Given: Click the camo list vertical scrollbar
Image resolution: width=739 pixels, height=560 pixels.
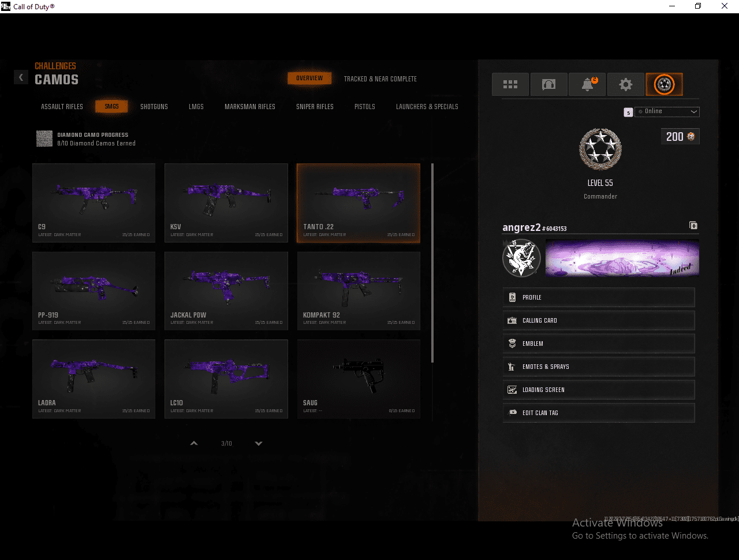Looking at the screenshot, I should click(x=432, y=263).
